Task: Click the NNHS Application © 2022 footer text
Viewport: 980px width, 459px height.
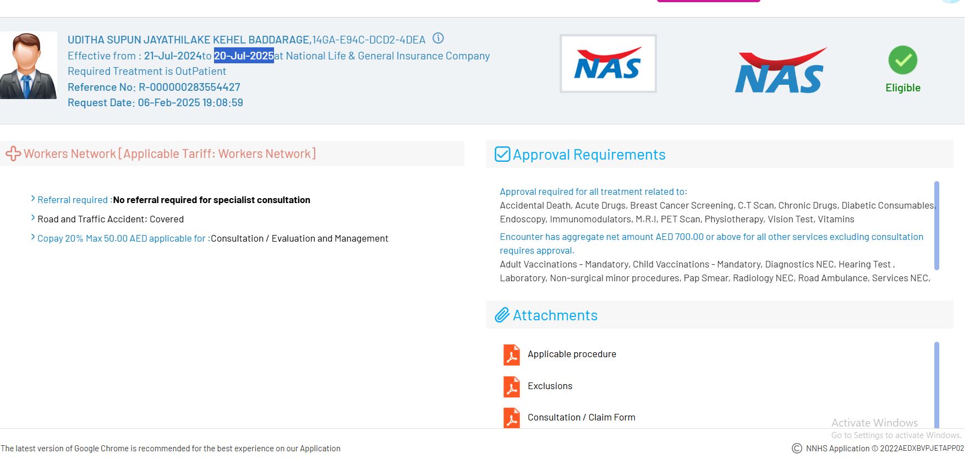Action: pyautogui.click(x=885, y=449)
